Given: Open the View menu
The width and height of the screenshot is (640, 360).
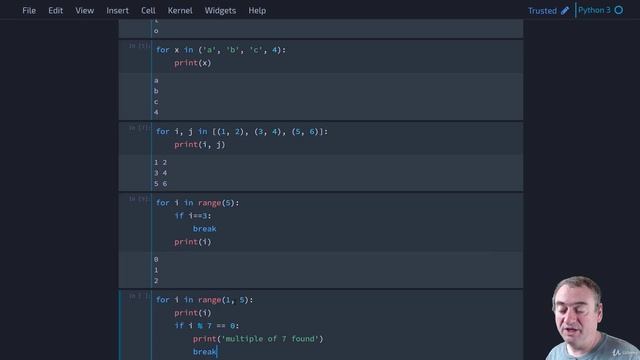Looking at the screenshot, I should coord(84,11).
